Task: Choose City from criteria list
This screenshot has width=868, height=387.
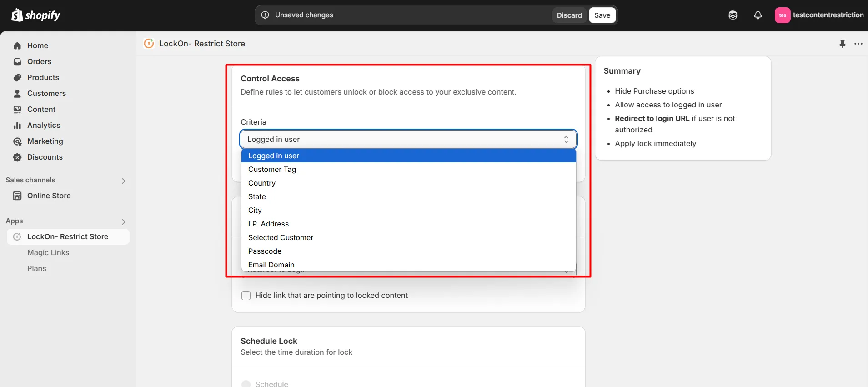Action: 408,210
